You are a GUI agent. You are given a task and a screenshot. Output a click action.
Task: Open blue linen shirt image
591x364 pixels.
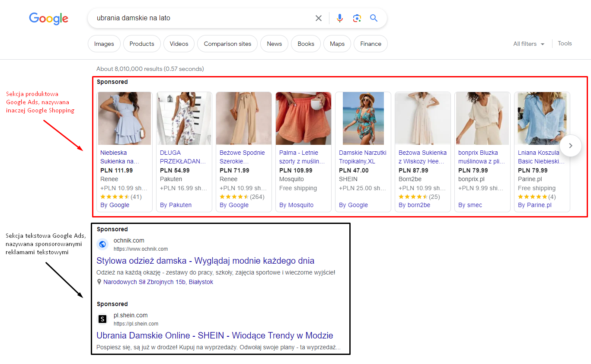point(542,118)
